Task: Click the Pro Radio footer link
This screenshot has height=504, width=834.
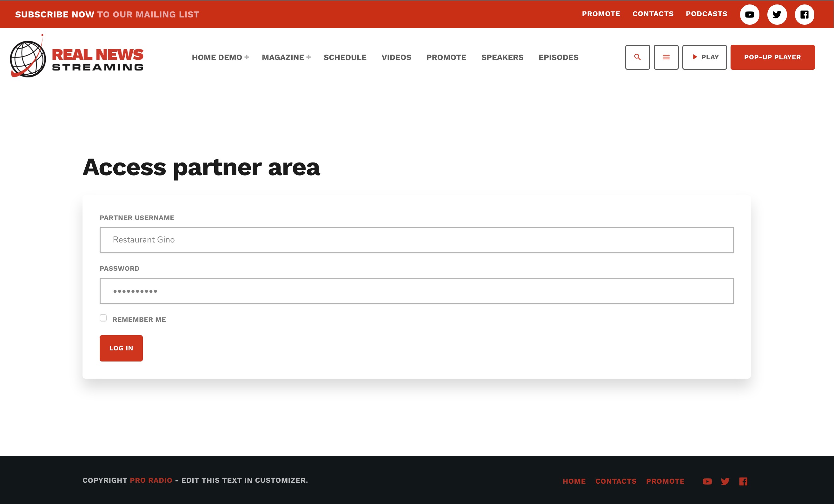Action: pos(151,480)
